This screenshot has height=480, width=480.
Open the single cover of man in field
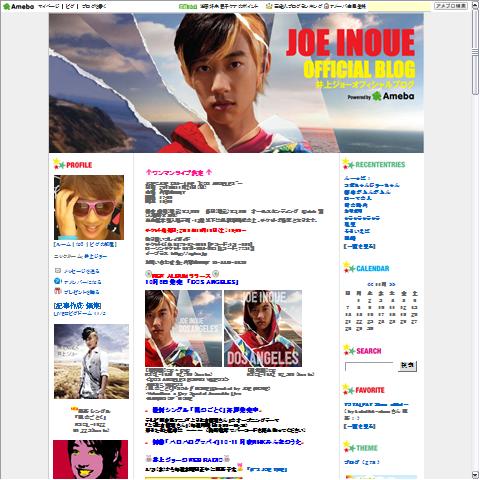91,361
